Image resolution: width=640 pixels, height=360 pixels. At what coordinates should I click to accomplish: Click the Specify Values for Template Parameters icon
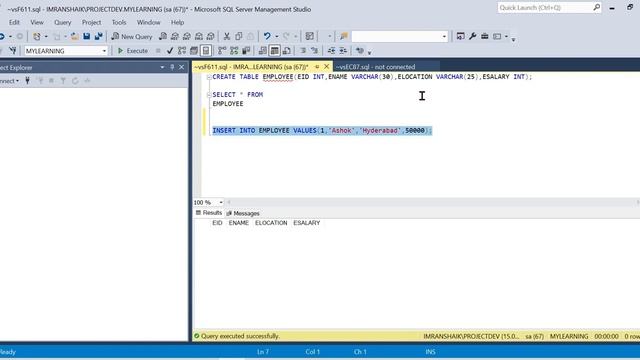click(360, 51)
